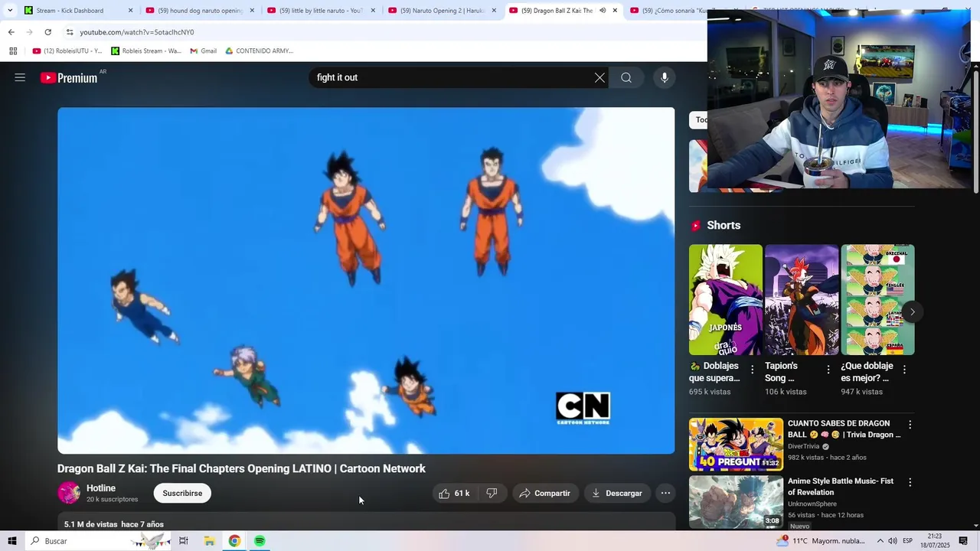Viewport: 980px width, 551px height.
Task: Open weather widget showing 11°C
Action: click(822, 541)
